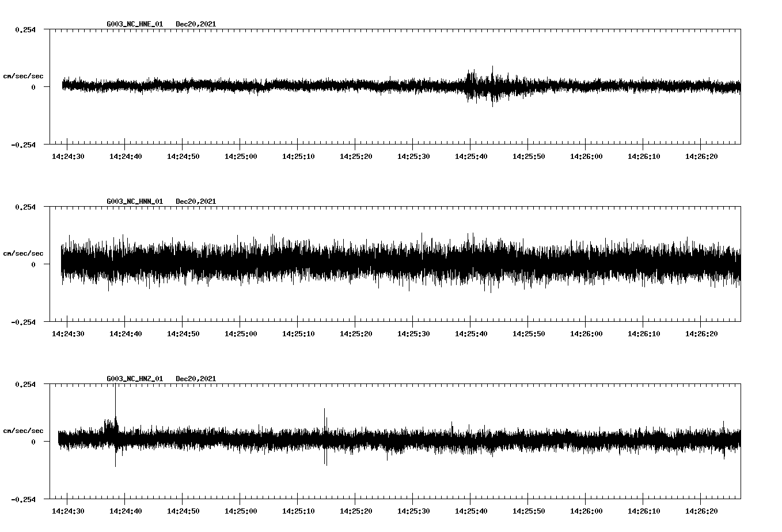Click the 14:26:20 time label under HNZ plot
The width and height of the screenshot is (782, 532).
coord(701,511)
